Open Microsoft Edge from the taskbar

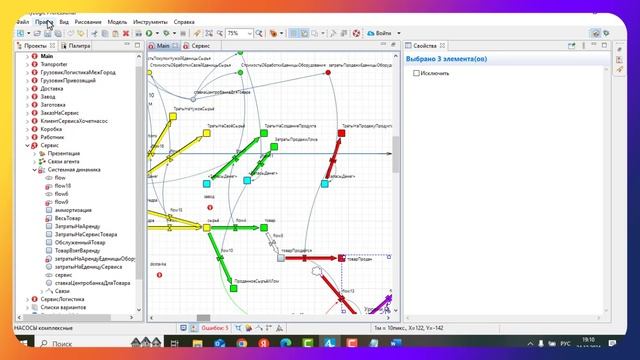coord(286,343)
